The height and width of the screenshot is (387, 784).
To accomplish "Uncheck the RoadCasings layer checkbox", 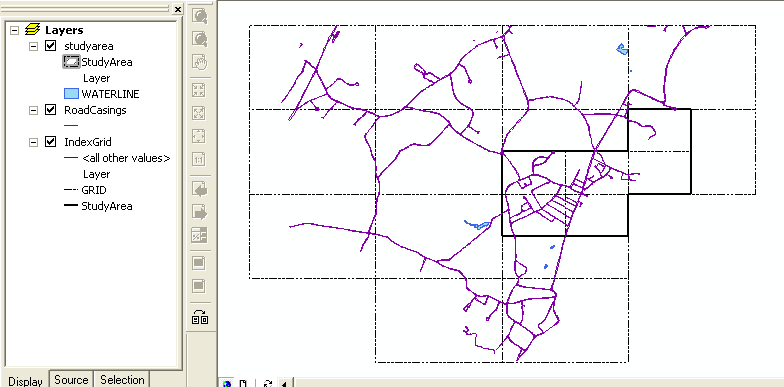I will [x=50, y=110].
